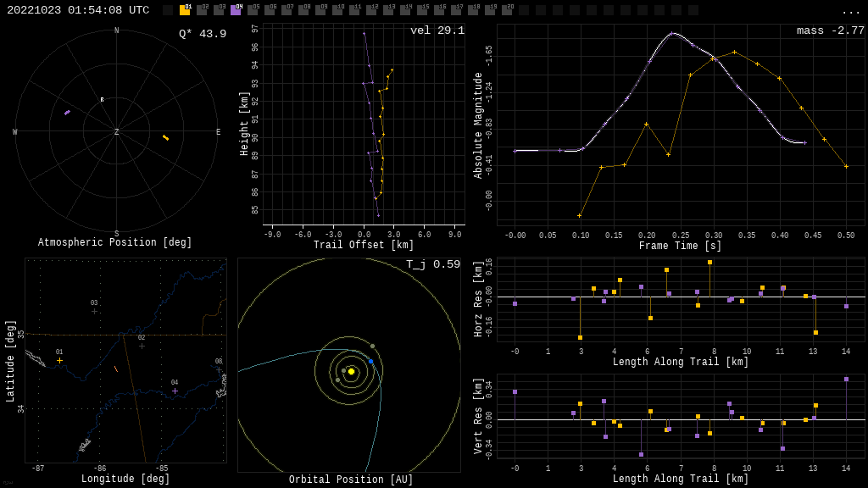The width and height of the screenshot is (868, 488).
Task: Select station 02 marker on map
Action: coord(142,346)
